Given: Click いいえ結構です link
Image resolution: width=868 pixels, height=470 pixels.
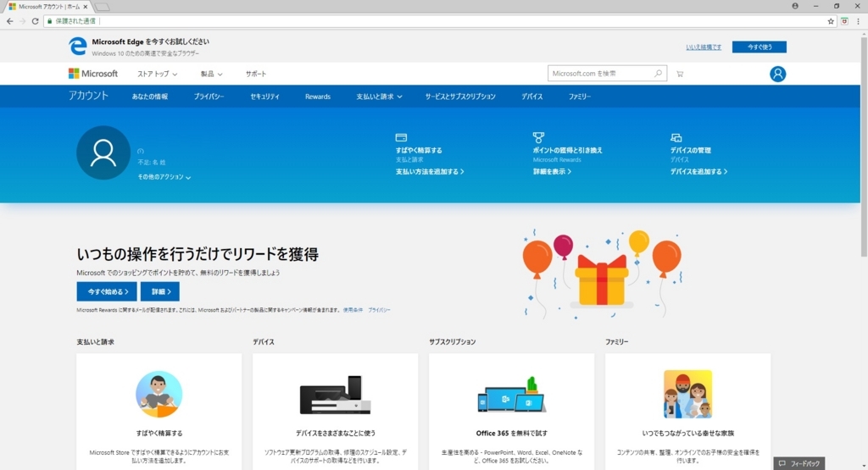Looking at the screenshot, I should (704, 47).
